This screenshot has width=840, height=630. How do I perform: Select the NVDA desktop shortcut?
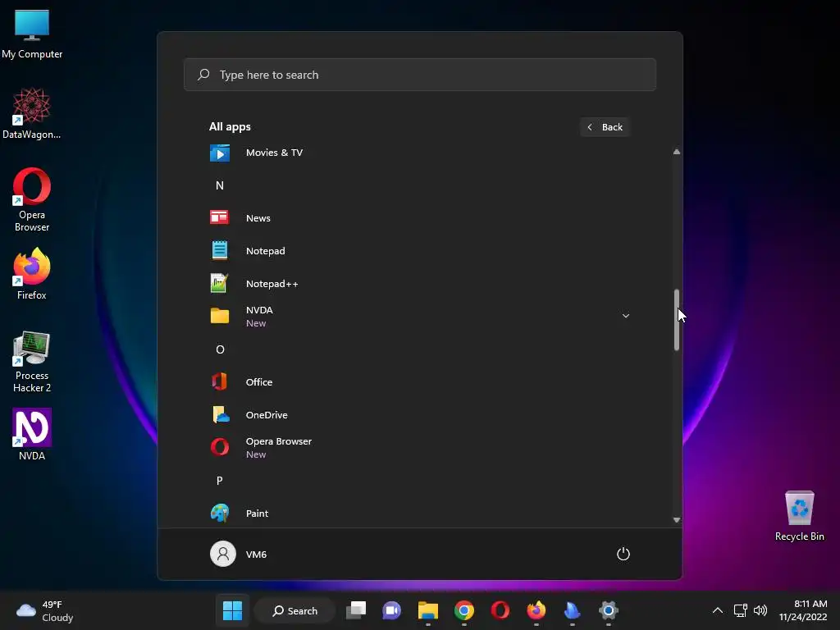point(32,435)
